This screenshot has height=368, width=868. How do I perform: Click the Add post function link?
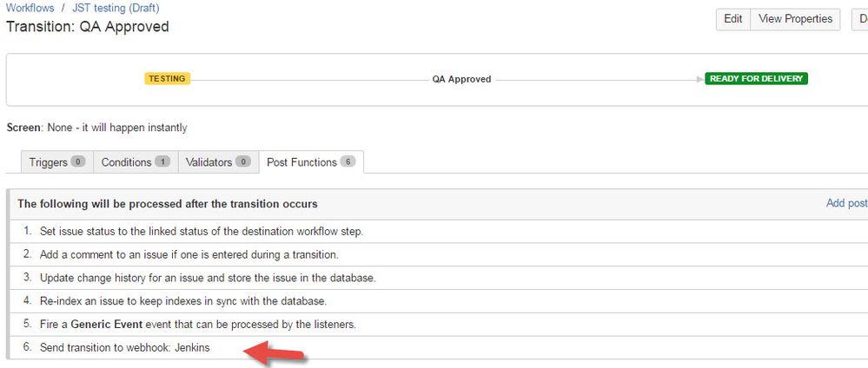(x=847, y=203)
